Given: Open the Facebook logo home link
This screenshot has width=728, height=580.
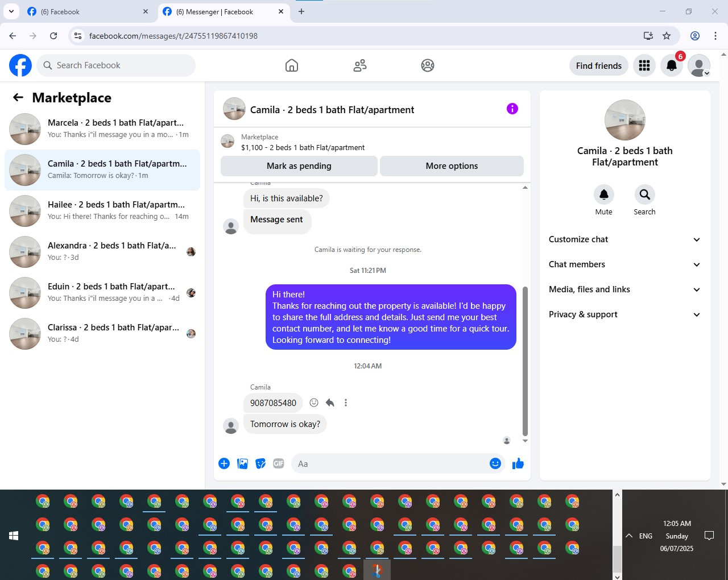Looking at the screenshot, I should tap(20, 65).
